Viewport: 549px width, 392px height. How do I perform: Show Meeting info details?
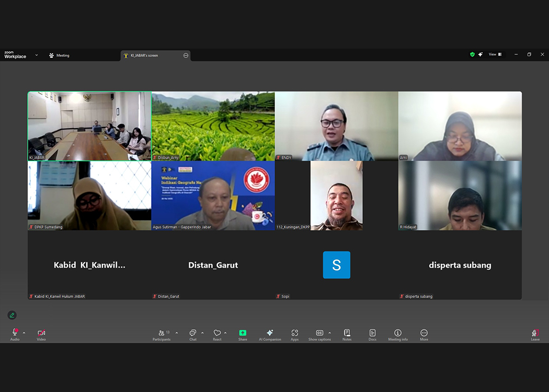pos(398,335)
